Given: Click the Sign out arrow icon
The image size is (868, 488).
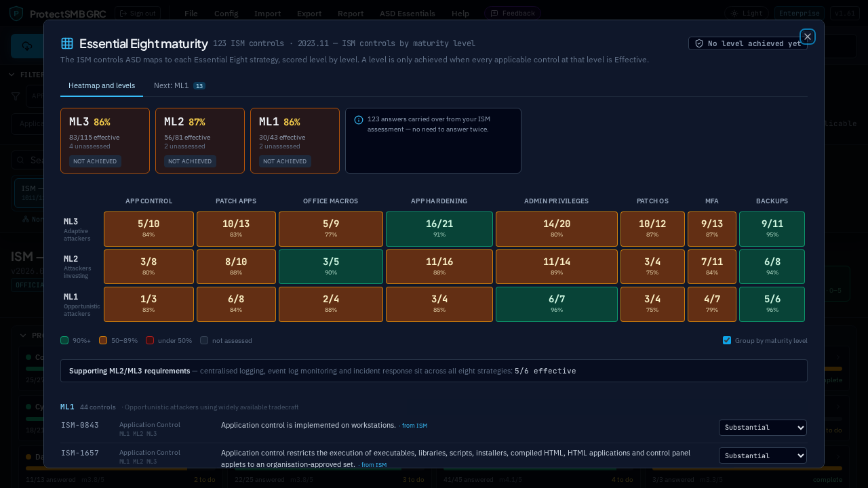Looking at the screenshot, I should coord(123,14).
